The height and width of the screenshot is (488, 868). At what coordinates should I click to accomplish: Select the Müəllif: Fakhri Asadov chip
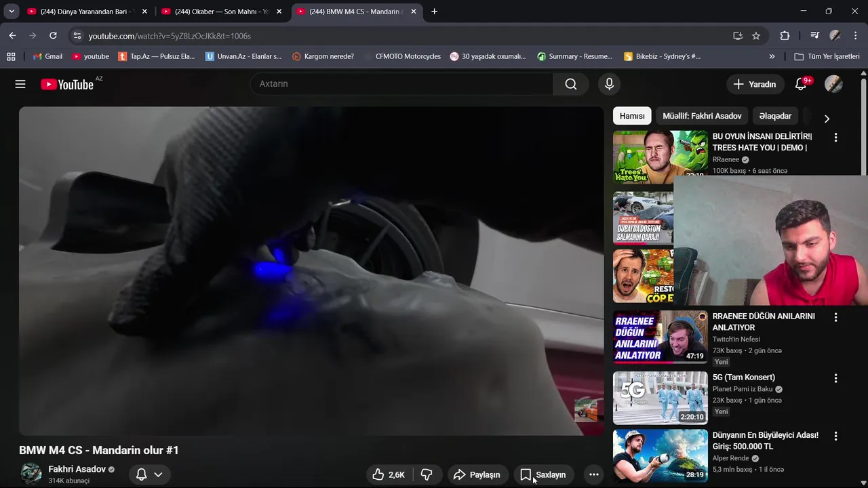(702, 116)
